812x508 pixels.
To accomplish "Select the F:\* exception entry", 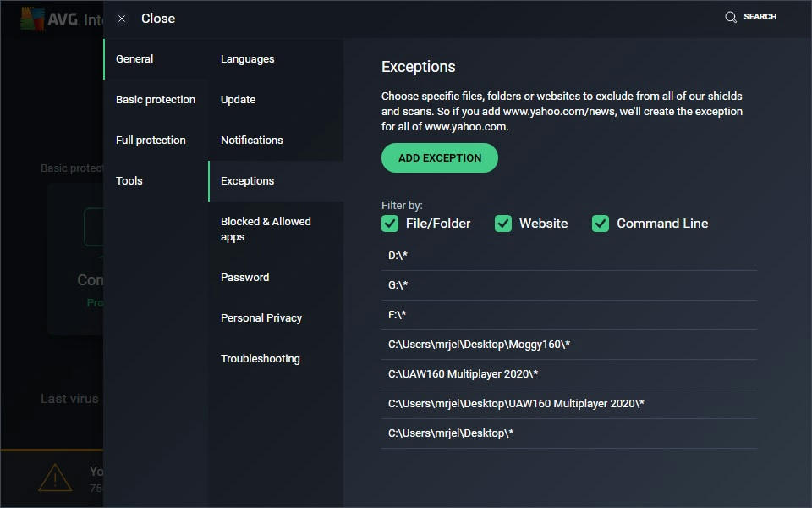I will 569,315.
